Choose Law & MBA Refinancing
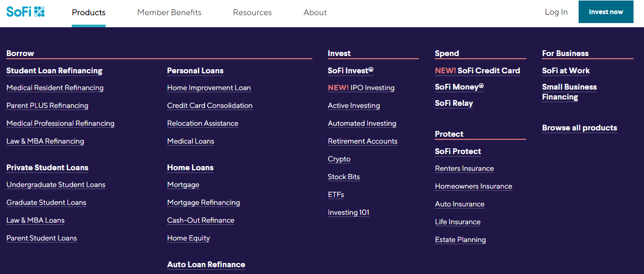The height and width of the screenshot is (274, 644). point(45,141)
